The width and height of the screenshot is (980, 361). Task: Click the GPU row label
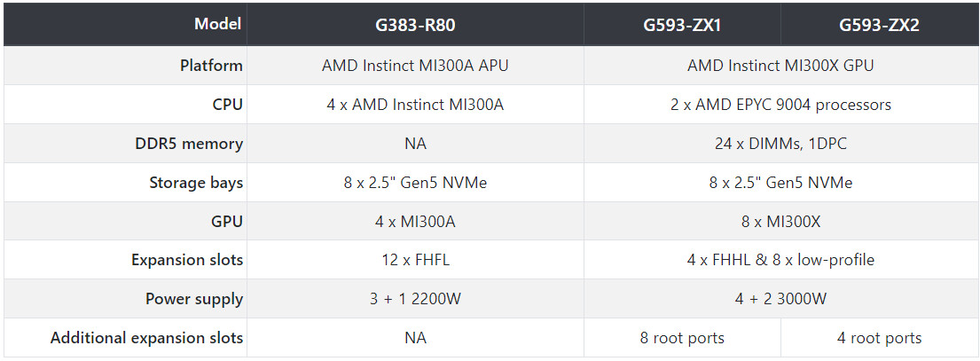pyautogui.click(x=228, y=221)
